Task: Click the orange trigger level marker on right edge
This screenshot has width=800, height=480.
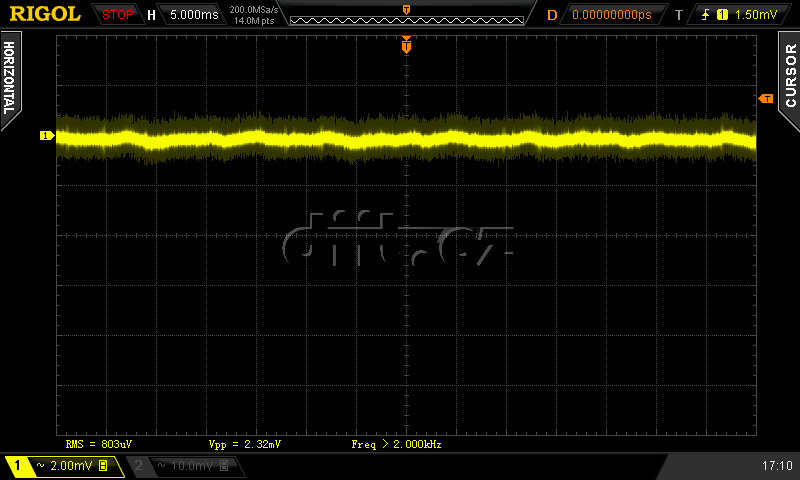Action: [x=766, y=98]
